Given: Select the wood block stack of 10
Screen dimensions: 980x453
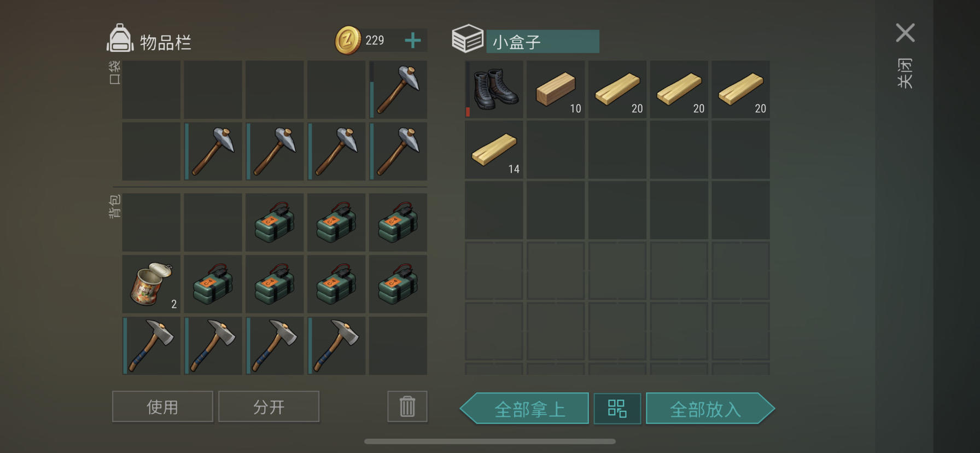Looking at the screenshot, I should 556,89.
